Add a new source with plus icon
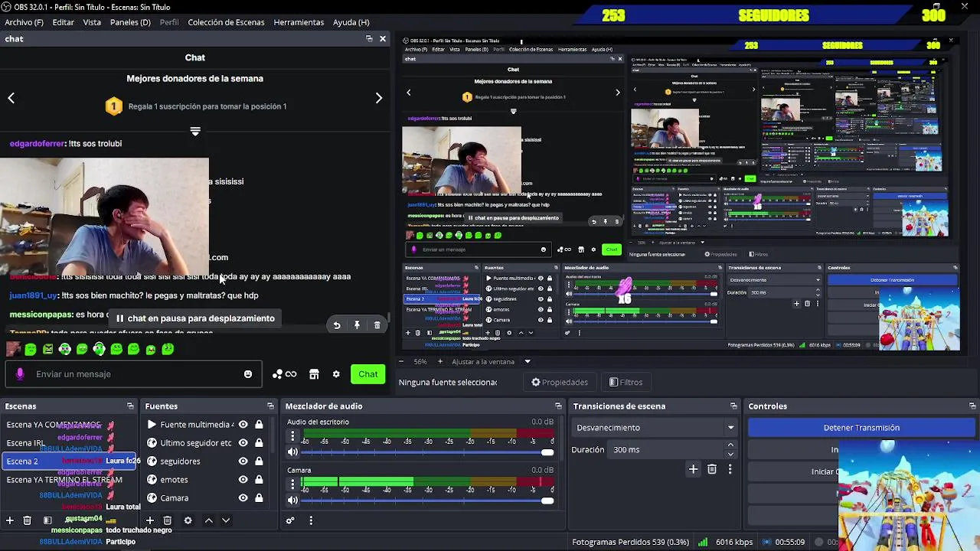 (x=150, y=520)
